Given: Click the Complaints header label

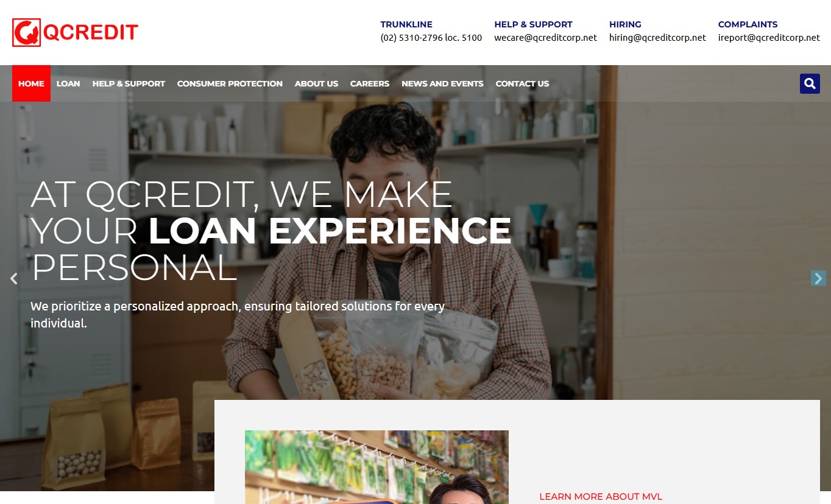Looking at the screenshot, I should coord(748,24).
